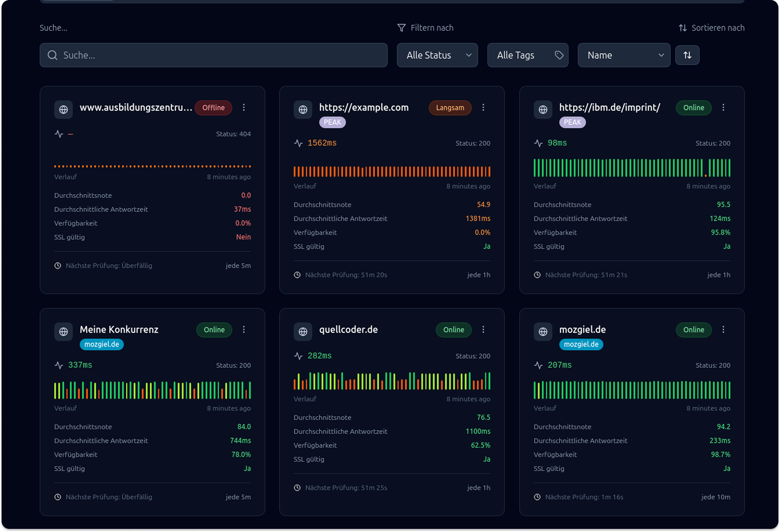
Task: Click the pulse icon next to 337ms
Action: tap(59, 365)
